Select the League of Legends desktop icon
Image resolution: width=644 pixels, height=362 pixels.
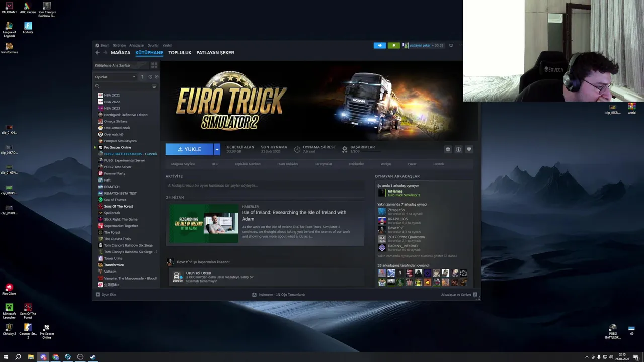coord(9,30)
